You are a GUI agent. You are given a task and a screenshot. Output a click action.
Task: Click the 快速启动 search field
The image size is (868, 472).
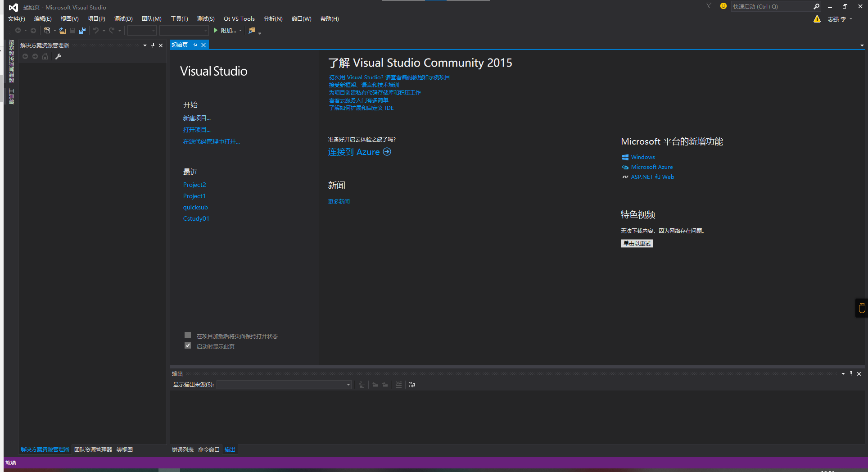coord(772,6)
